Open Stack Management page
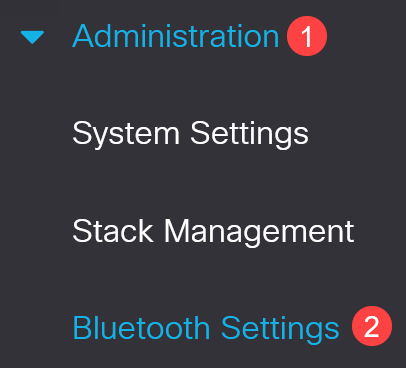 coord(213,231)
